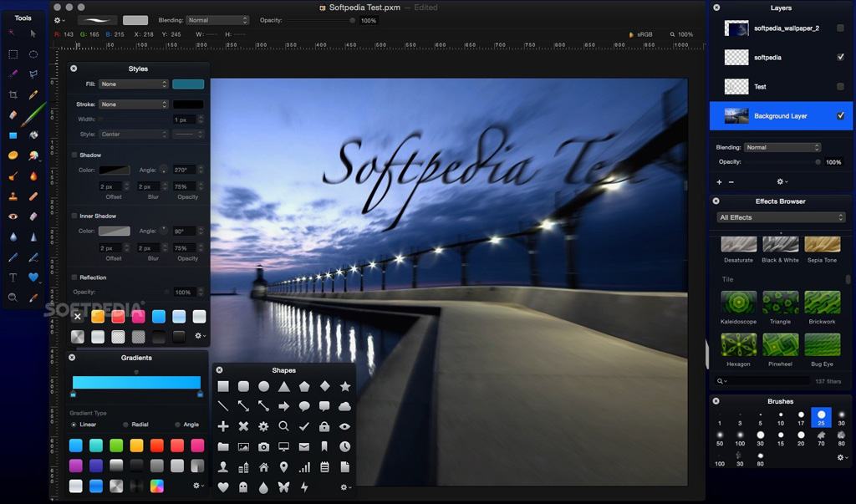The height and width of the screenshot is (504, 856).
Task: Toggle visibility of softpedia layer
Action: pos(840,58)
